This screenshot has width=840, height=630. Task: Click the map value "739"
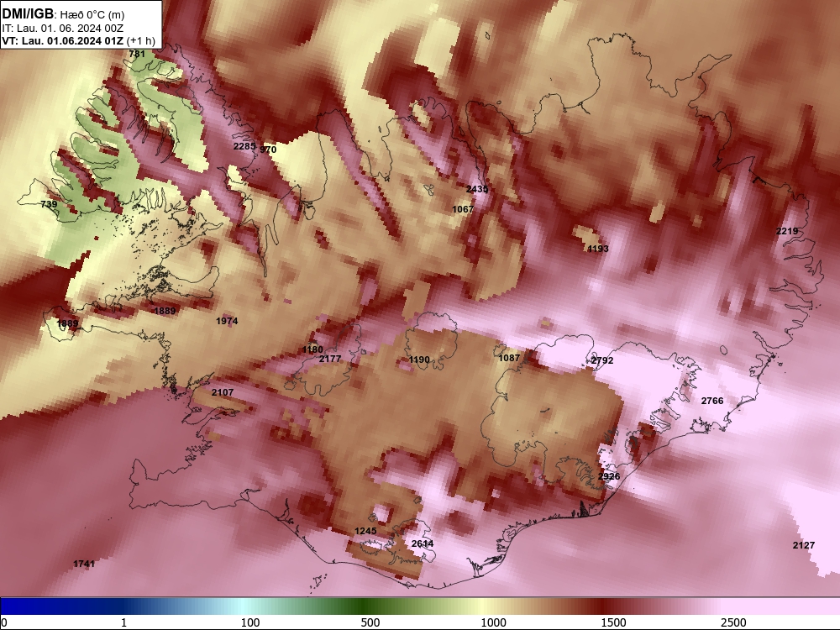tap(49, 204)
